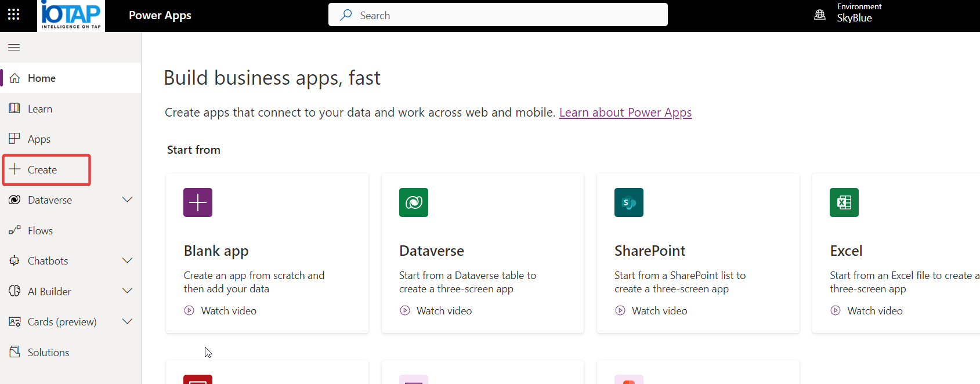
Task: Click the environment globe icon
Action: [x=820, y=15]
